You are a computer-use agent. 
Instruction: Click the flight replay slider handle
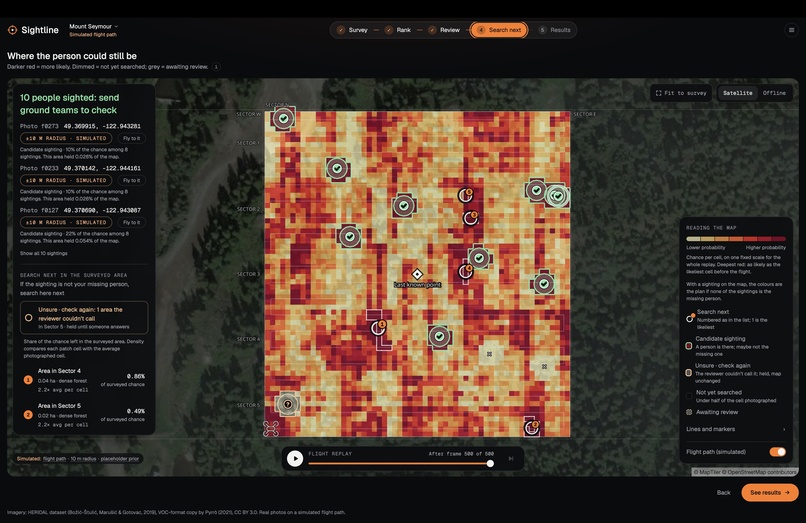click(490, 463)
